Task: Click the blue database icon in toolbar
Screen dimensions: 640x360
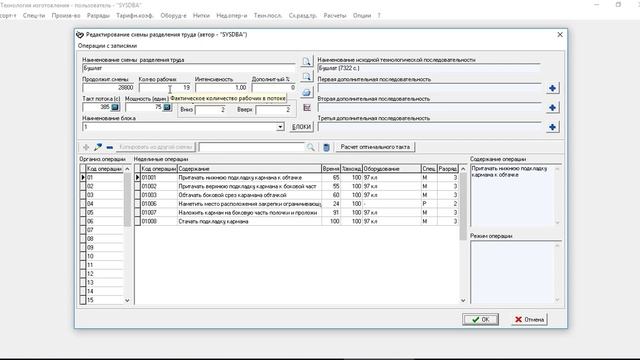Action: [326, 147]
